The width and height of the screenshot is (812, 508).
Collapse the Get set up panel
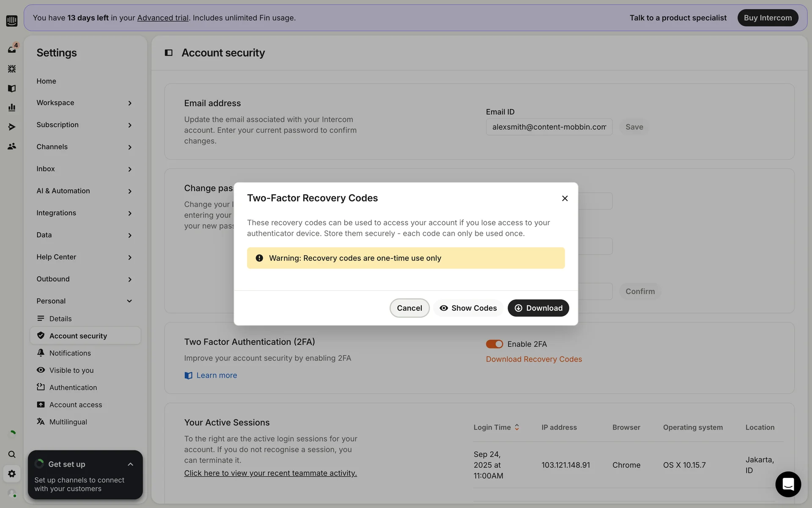tap(130, 464)
